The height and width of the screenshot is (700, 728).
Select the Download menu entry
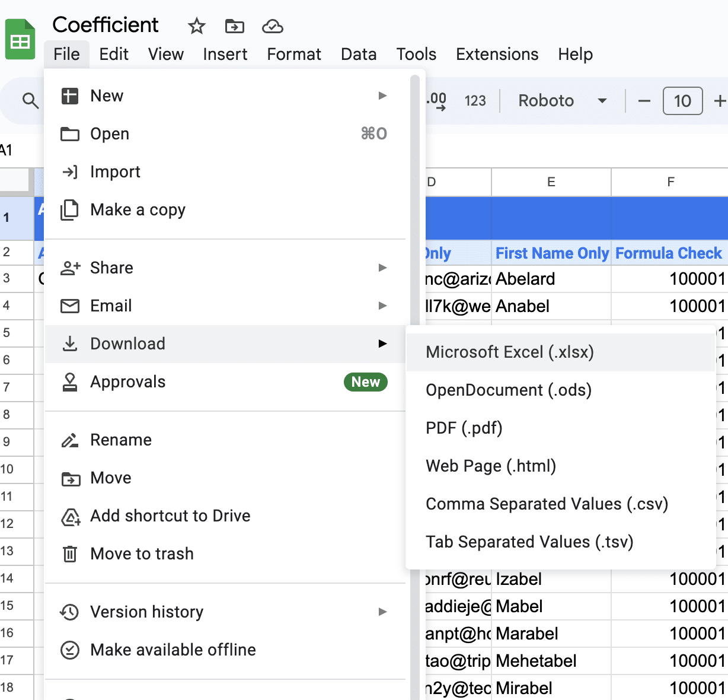click(x=225, y=343)
